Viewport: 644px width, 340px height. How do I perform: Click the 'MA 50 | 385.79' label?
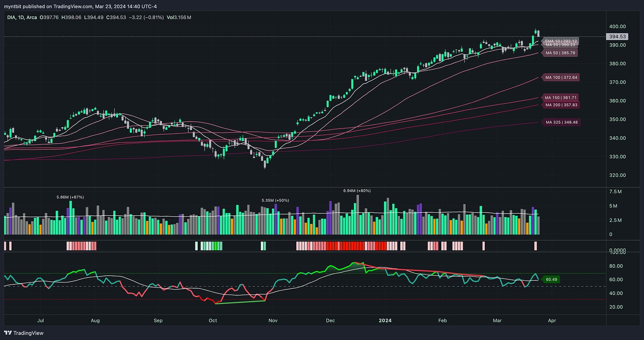pyautogui.click(x=560, y=53)
